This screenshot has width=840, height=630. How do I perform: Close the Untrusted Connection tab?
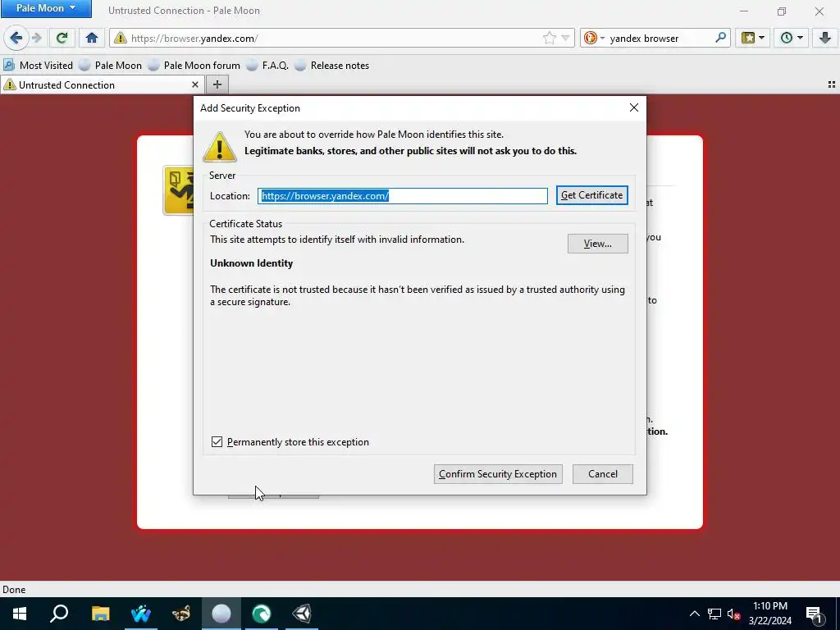(x=195, y=84)
